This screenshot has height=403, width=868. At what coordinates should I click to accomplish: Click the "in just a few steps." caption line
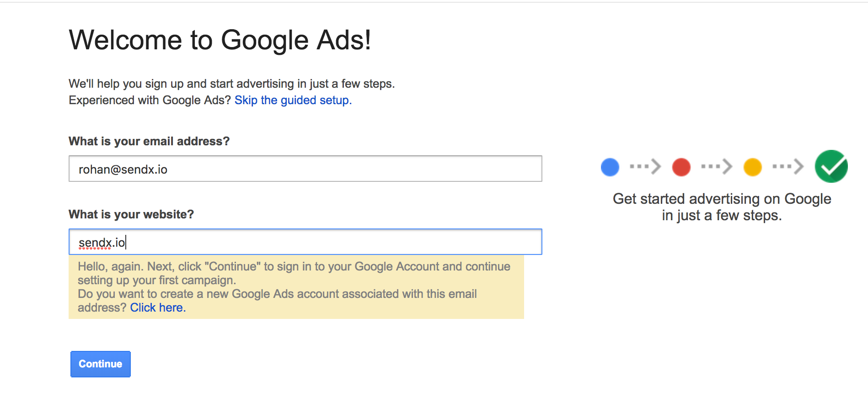[x=722, y=215]
